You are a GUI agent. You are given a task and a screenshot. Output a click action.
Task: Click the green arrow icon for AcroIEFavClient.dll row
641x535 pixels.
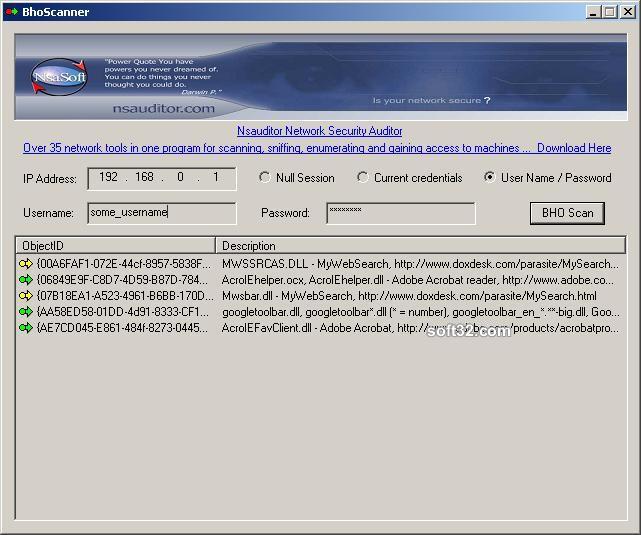tap(25, 328)
